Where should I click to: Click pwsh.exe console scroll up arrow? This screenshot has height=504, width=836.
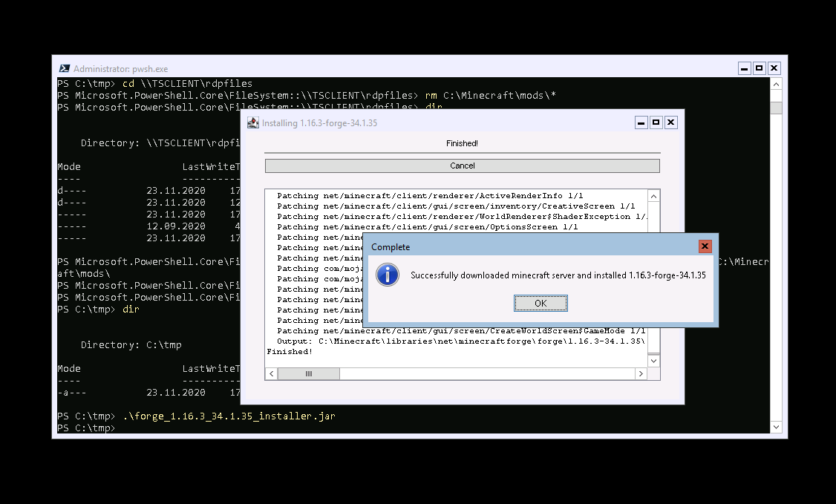pos(777,84)
